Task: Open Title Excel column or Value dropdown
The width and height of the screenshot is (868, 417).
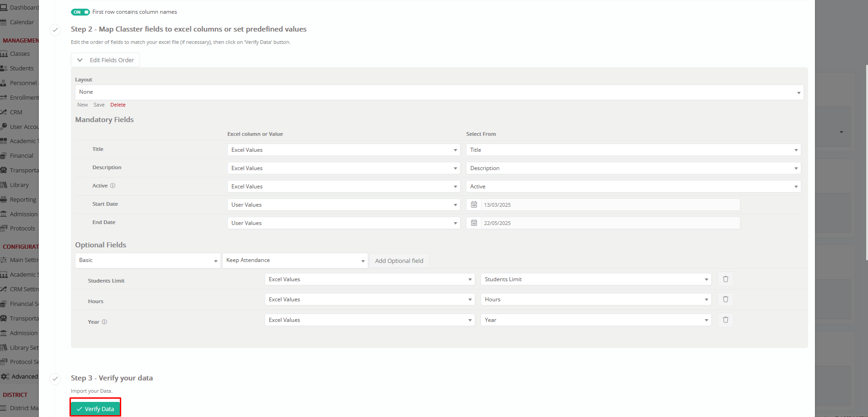Action: (343, 150)
